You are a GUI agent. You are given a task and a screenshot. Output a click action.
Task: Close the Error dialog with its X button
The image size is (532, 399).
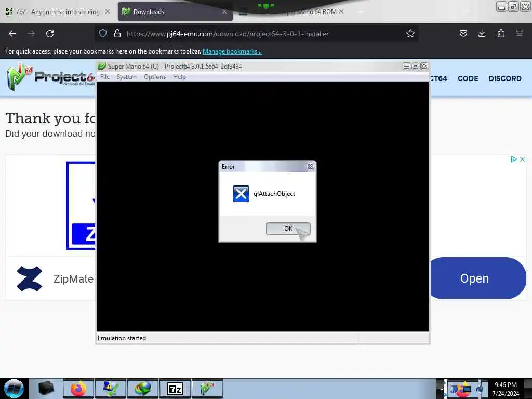click(310, 167)
